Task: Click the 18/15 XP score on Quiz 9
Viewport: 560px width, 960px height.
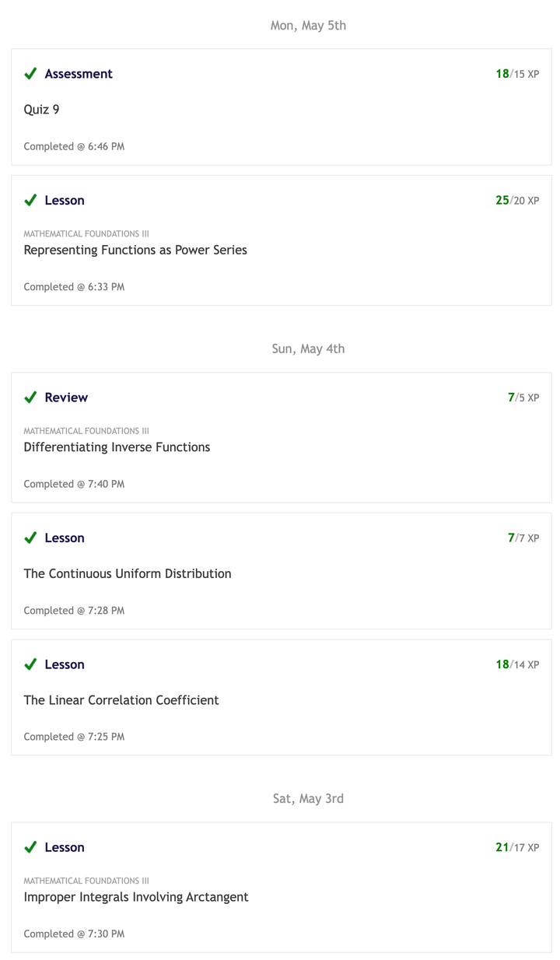Action: [x=517, y=74]
